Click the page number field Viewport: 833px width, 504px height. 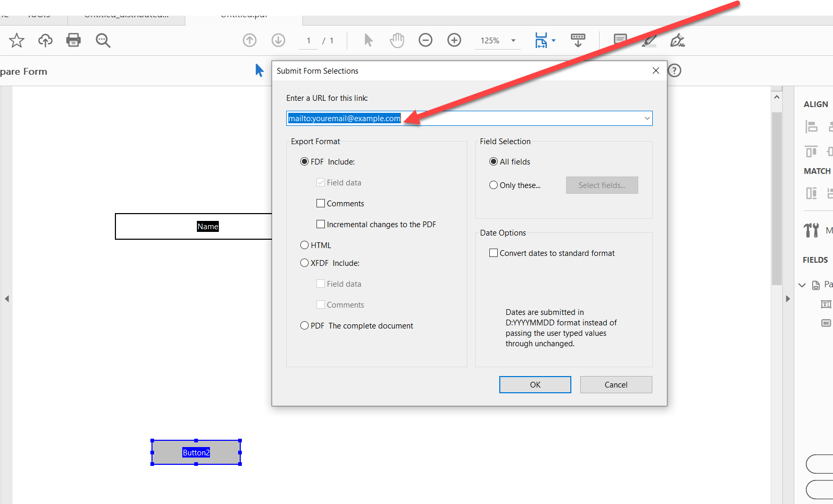coord(309,41)
